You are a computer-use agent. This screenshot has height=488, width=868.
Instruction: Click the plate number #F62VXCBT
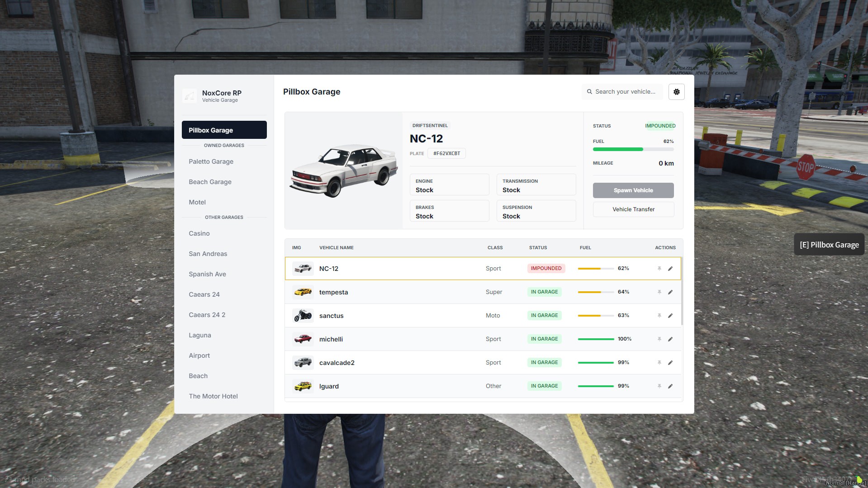[x=446, y=154]
